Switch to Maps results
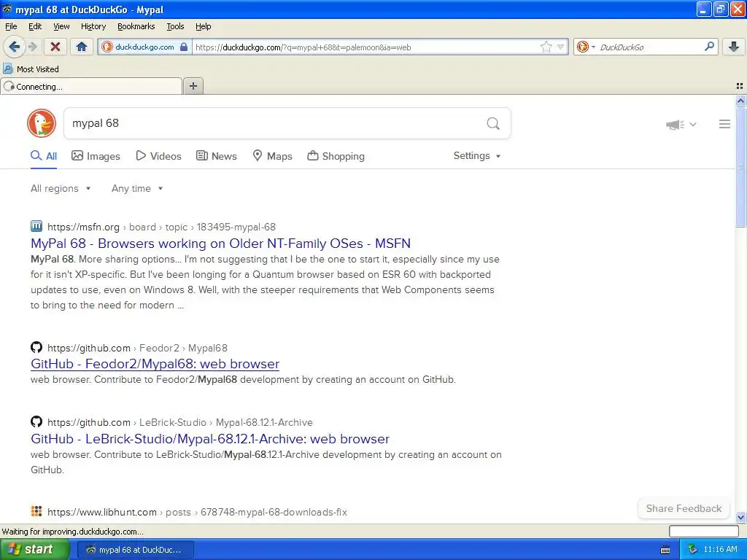Image resolution: width=747 pixels, height=560 pixels. click(x=272, y=156)
